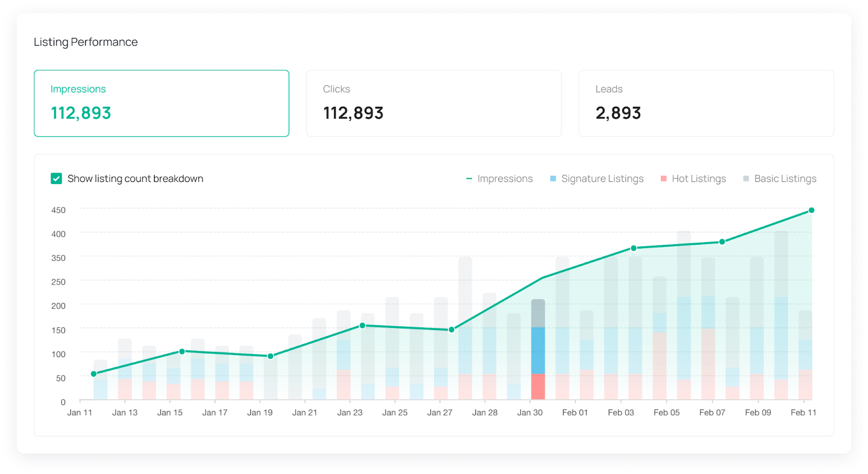868x474 pixels.
Task: Select the Impressions metric card
Action: pos(162,103)
